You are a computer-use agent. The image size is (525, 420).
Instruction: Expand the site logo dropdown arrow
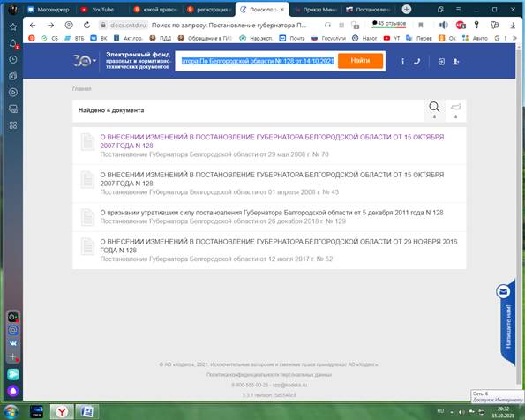[x=94, y=61]
